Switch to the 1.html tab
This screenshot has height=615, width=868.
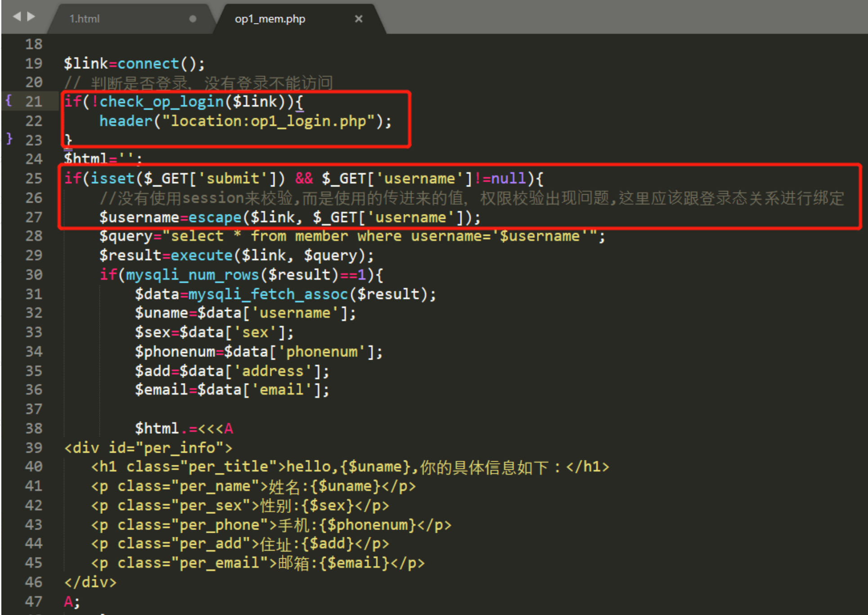[85, 19]
